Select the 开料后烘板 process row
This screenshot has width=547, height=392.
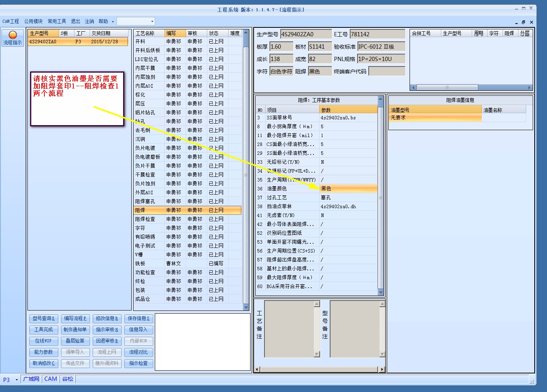click(188, 50)
